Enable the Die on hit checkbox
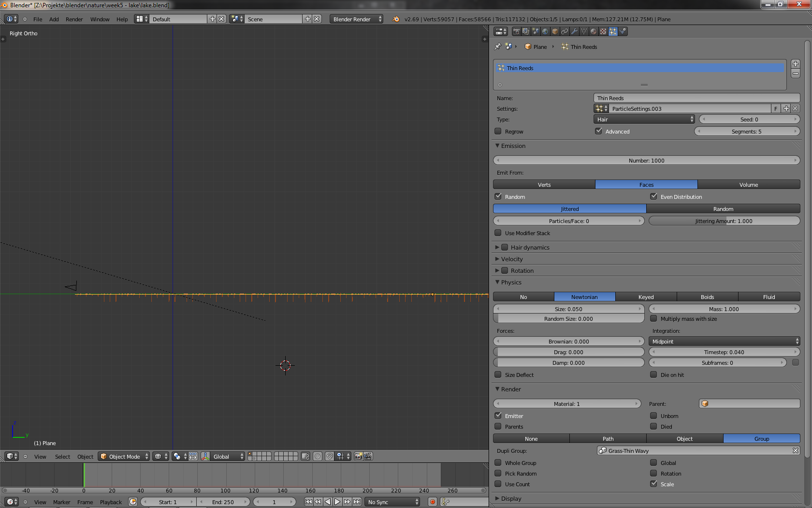812x508 pixels. (x=653, y=374)
